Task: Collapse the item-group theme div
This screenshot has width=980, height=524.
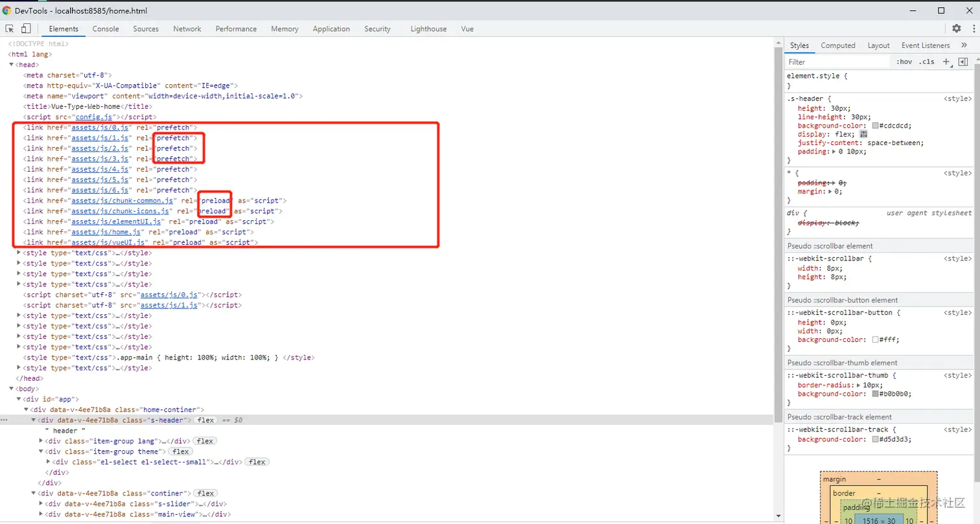Action: point(41,451)
